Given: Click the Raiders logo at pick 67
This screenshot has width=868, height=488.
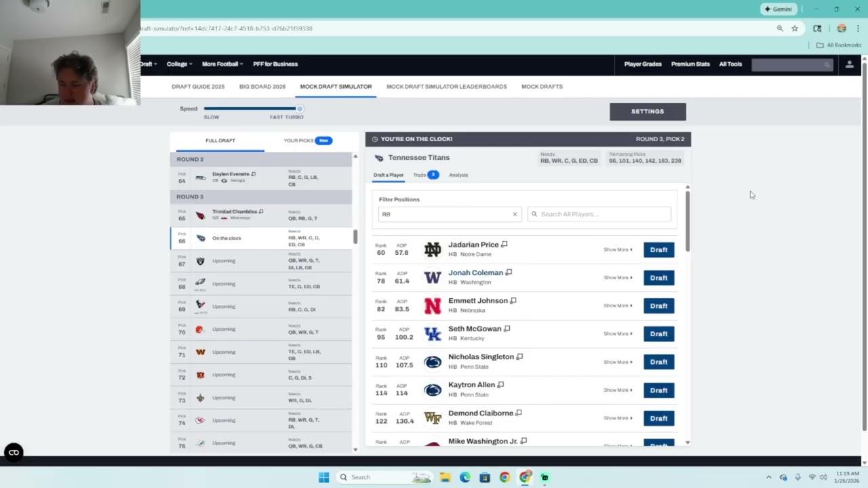Looking at the screenshot, I should [x=200, y=261].
